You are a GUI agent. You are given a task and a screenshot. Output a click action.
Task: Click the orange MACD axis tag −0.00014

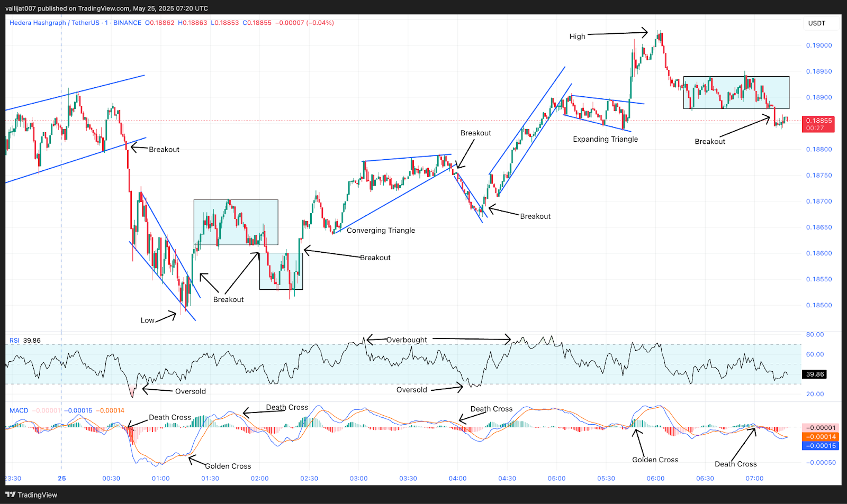click(821, 437)
